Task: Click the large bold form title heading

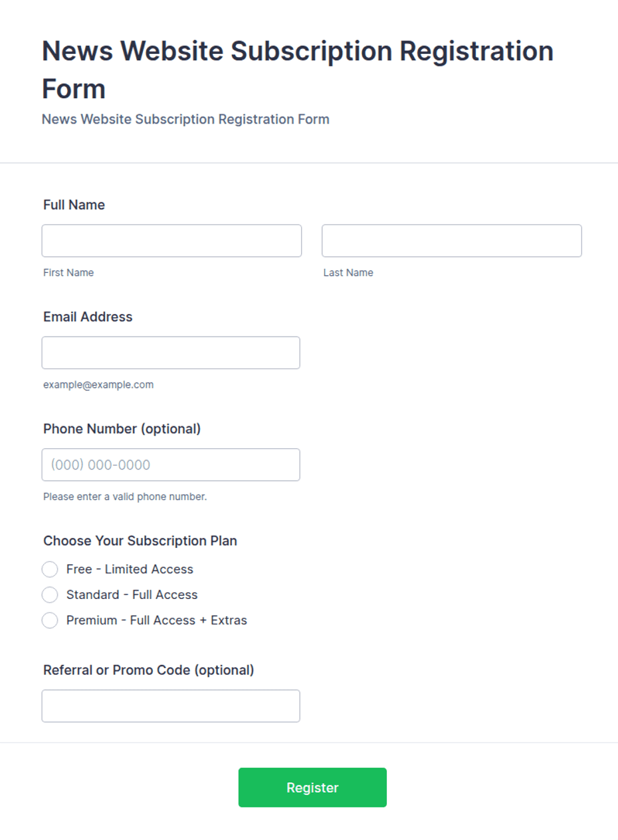Action: click(298, 70)
